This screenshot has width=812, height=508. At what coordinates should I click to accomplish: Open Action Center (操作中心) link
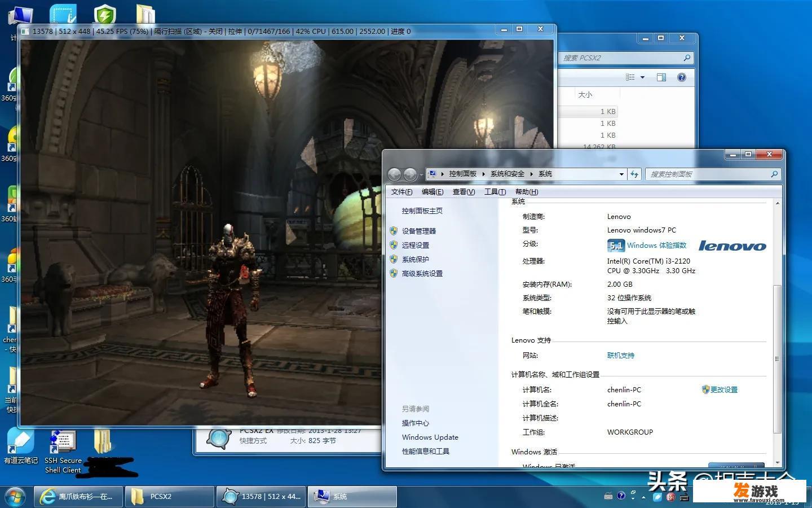(416, 423)
